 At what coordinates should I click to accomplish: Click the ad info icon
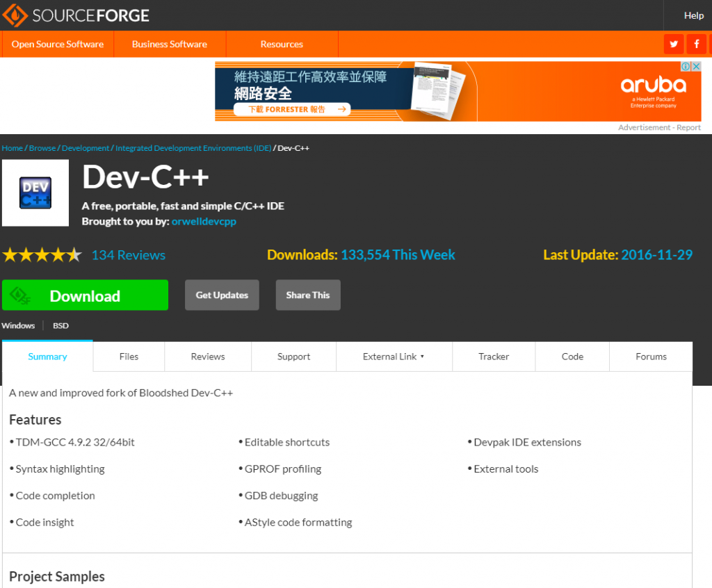tap(686, 66)
